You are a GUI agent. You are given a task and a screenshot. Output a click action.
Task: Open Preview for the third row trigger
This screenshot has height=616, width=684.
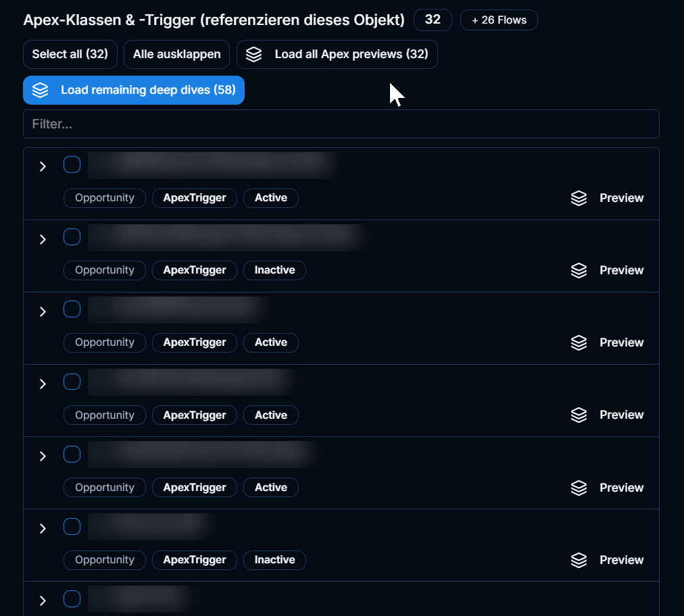click(x=607, y=342)
